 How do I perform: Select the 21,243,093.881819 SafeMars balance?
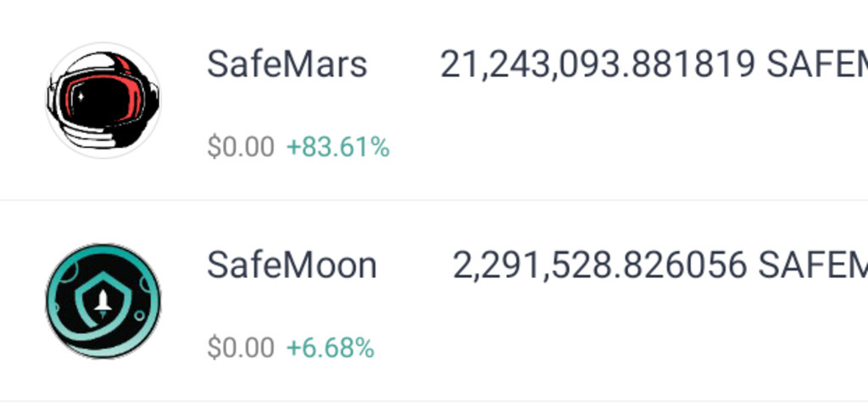[x=597, y=64]
